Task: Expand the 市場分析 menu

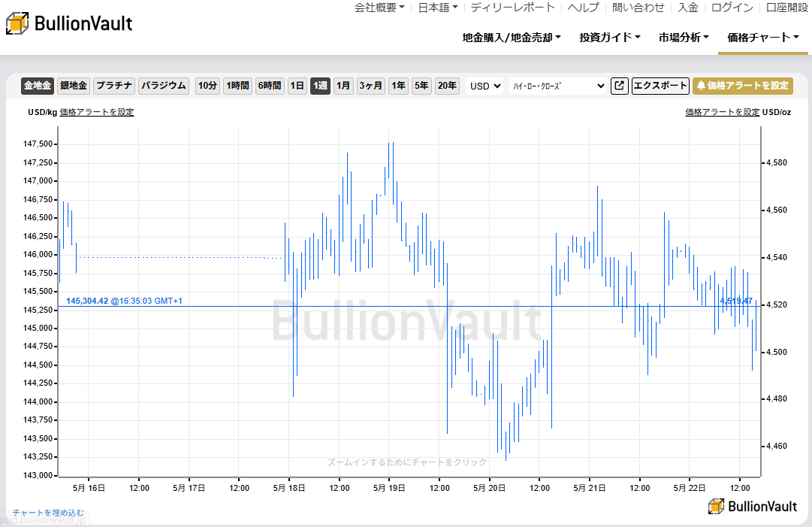Action: pos(684,38)
